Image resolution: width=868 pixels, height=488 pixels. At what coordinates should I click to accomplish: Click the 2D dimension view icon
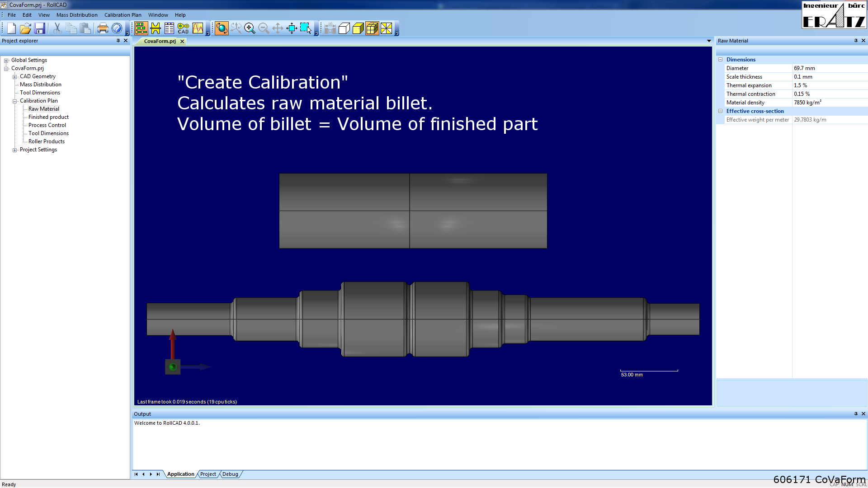point(330,28)
